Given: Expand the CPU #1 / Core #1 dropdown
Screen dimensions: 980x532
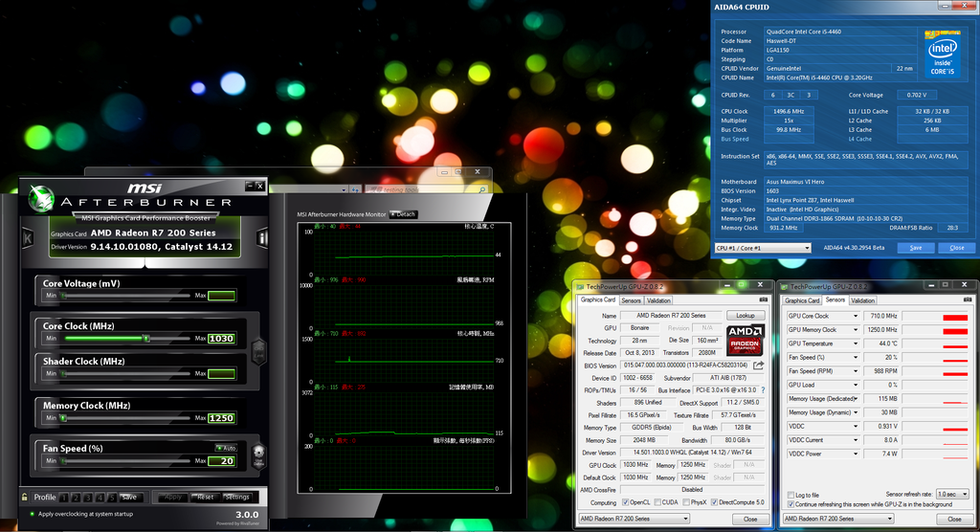Looking at the screenshot, I should (806, 248).
